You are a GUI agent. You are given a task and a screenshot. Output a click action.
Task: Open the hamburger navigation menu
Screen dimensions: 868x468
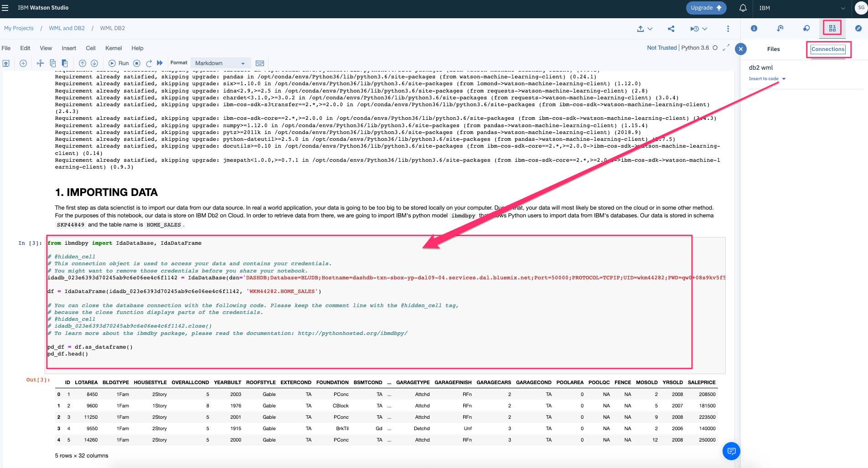pyautogui.click(x=5, y=8)
